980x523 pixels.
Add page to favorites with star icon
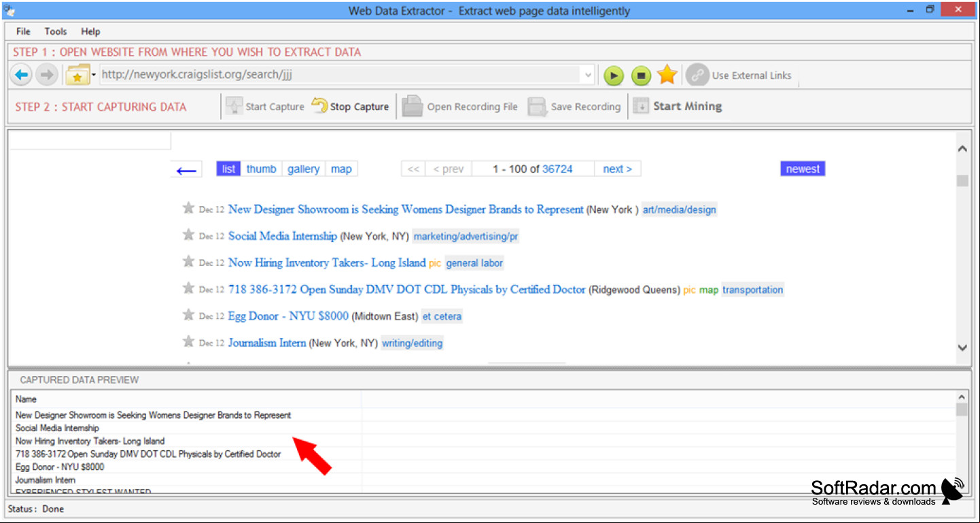pyautogui.click(x=667, y=75)
